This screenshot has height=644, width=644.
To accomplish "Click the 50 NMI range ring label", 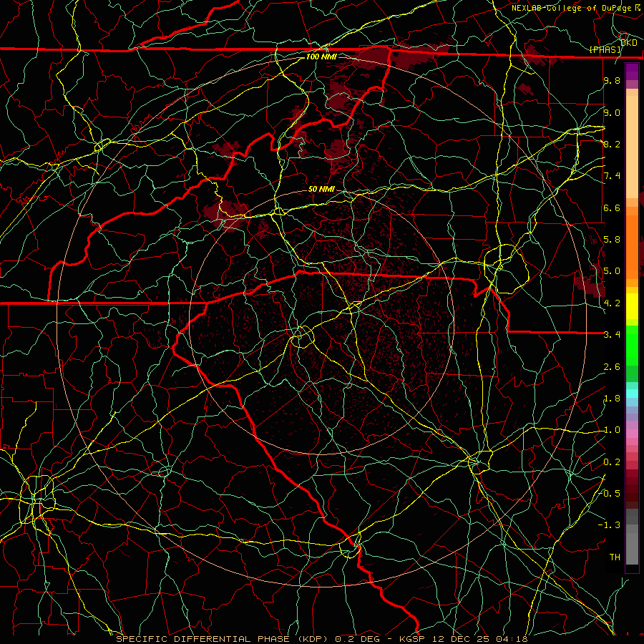I will (x=321, y=189).
